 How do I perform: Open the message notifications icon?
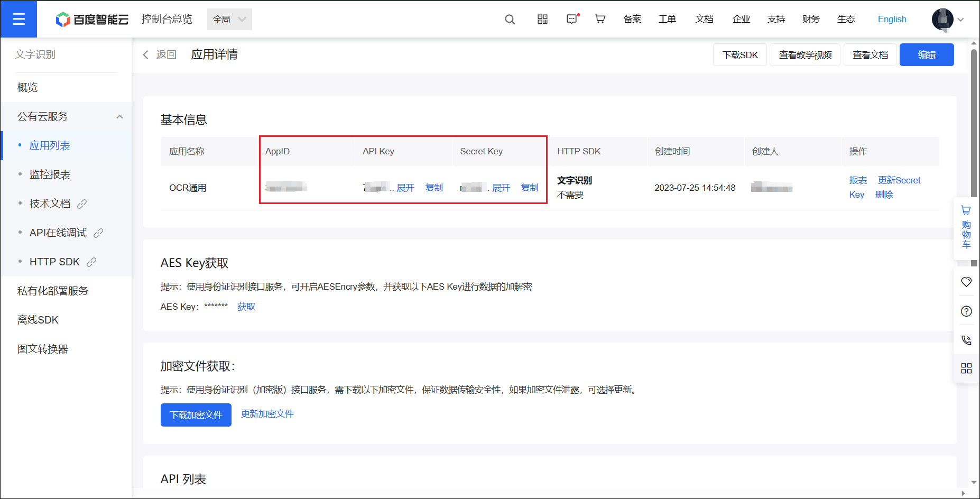tap(572, 19)
